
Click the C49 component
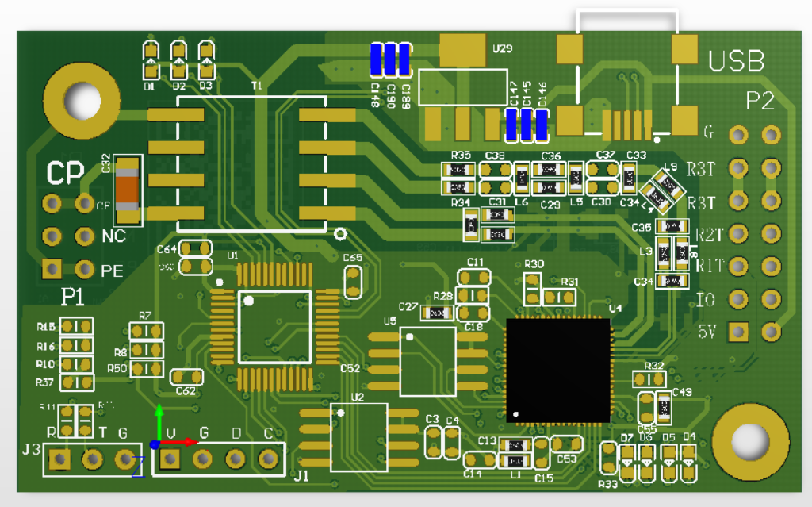[x=664, y=408]
